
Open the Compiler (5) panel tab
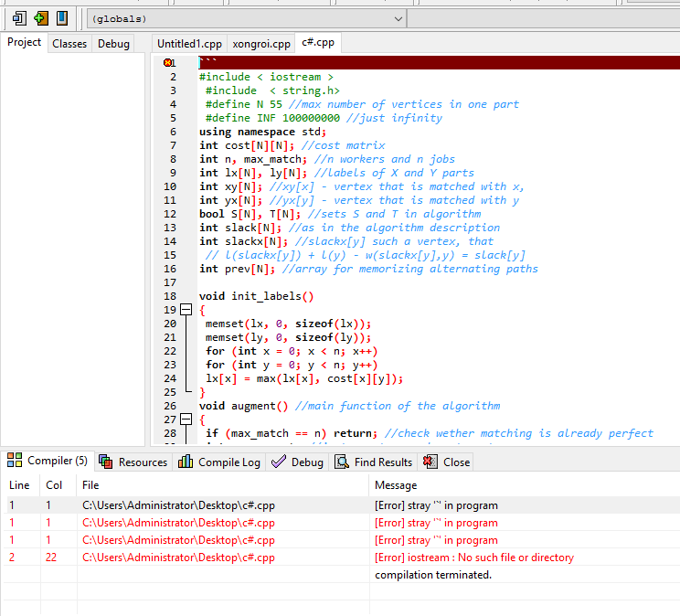(x=48, y=461)
